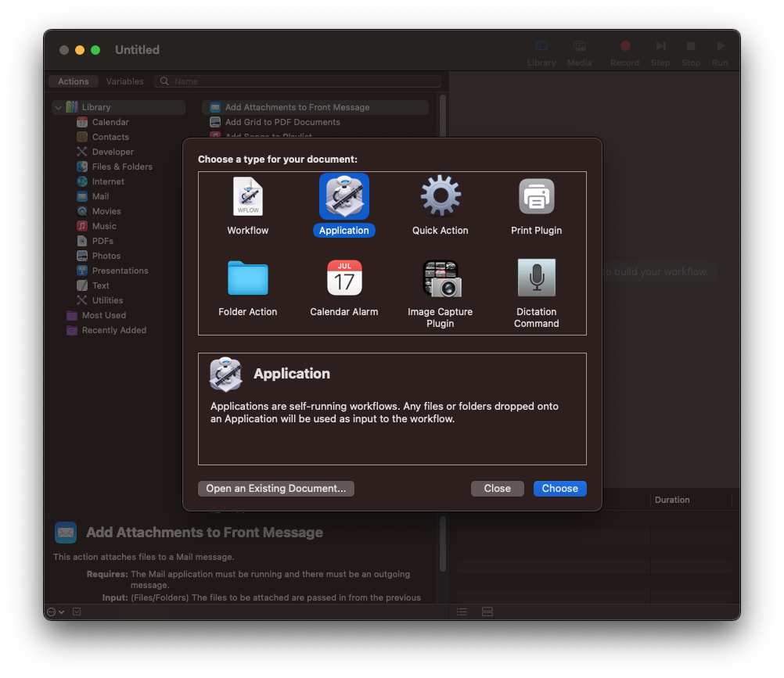Enable list view for the actions panel
Image resolution: width=784 pixels, height=678 pixels.
pos(462,612)
